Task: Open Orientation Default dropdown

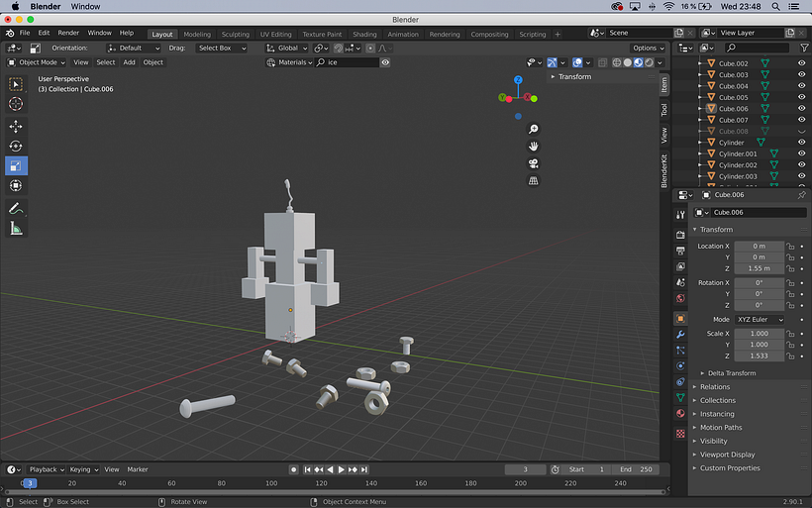Action: point(133,49)
